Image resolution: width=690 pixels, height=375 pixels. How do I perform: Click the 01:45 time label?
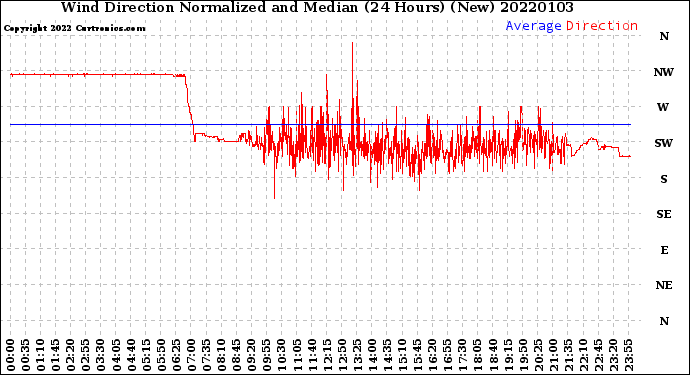pyautogui.click(x=55, y=355)
